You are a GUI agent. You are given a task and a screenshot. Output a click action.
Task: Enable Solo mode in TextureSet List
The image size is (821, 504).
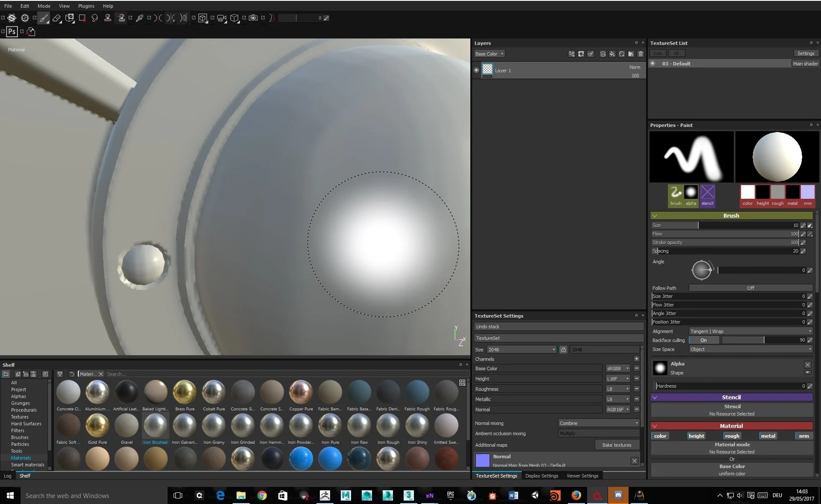(x=658, y=53)
